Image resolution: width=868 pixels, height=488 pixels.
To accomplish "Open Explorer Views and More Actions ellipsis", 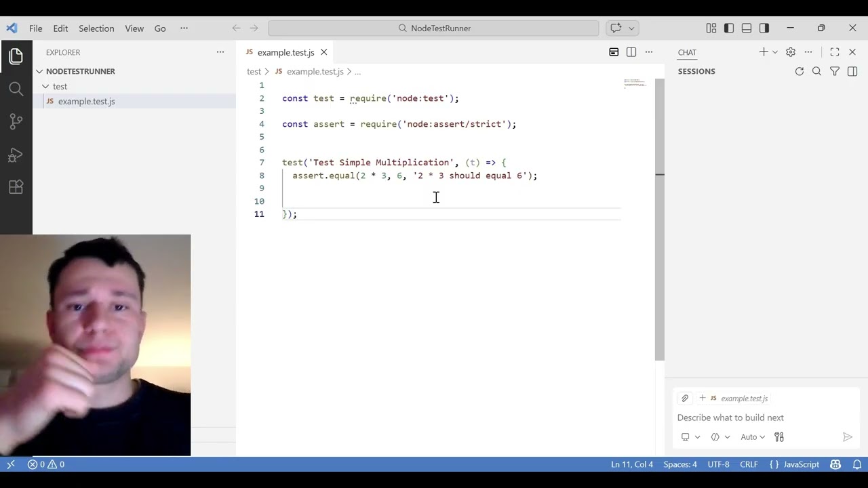I will click(220, 52).
